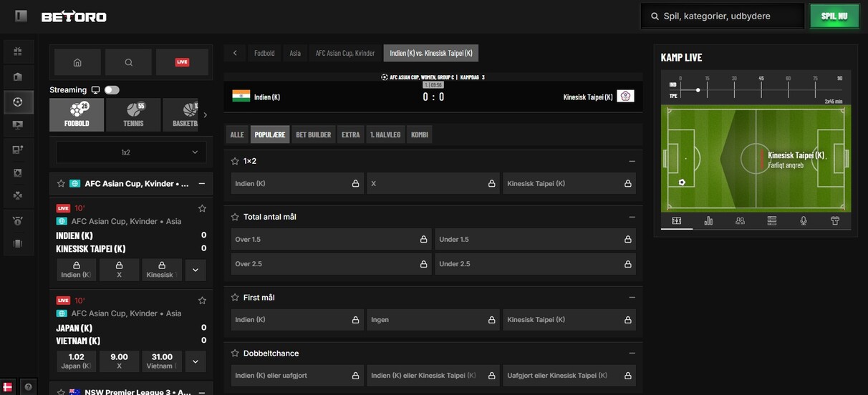Select the 1. Halvleg tab
868x395 pixels.
coord(385,135)
